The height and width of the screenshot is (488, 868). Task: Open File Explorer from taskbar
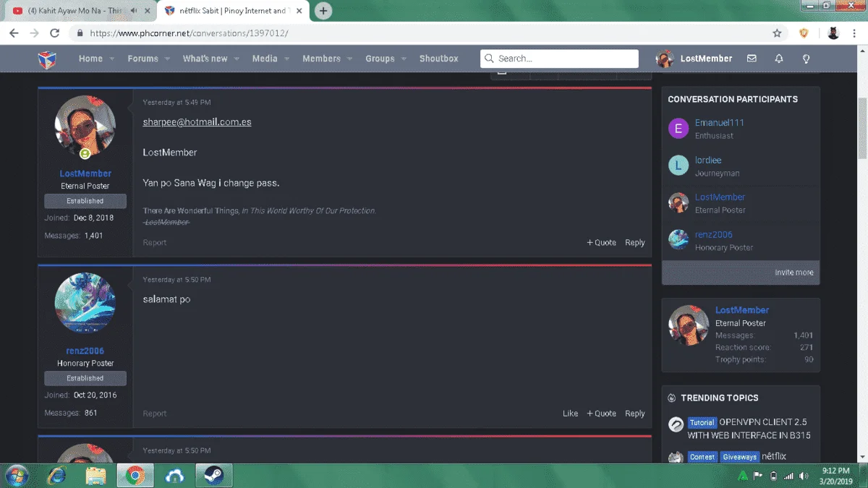click(x=95, y=476)
